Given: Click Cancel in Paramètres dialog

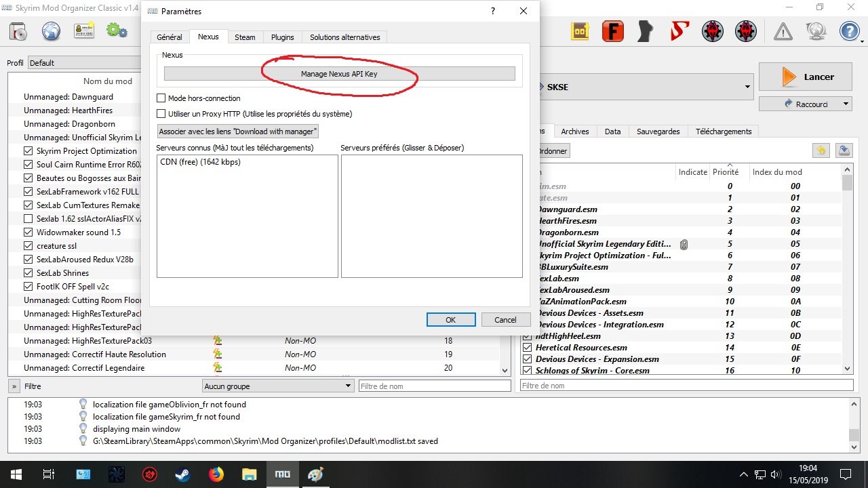Looking at the screenshot, I should (505, 320).
